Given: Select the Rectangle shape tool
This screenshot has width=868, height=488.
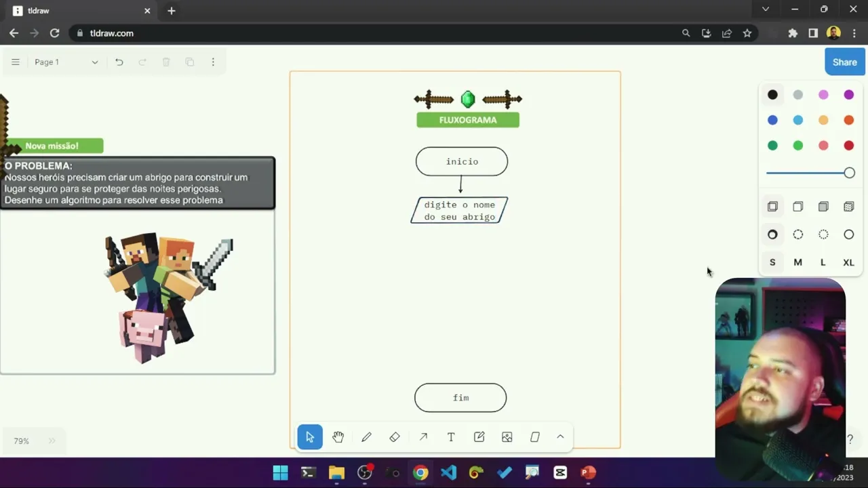Looking at the screenshot, I should coord(535,437).
